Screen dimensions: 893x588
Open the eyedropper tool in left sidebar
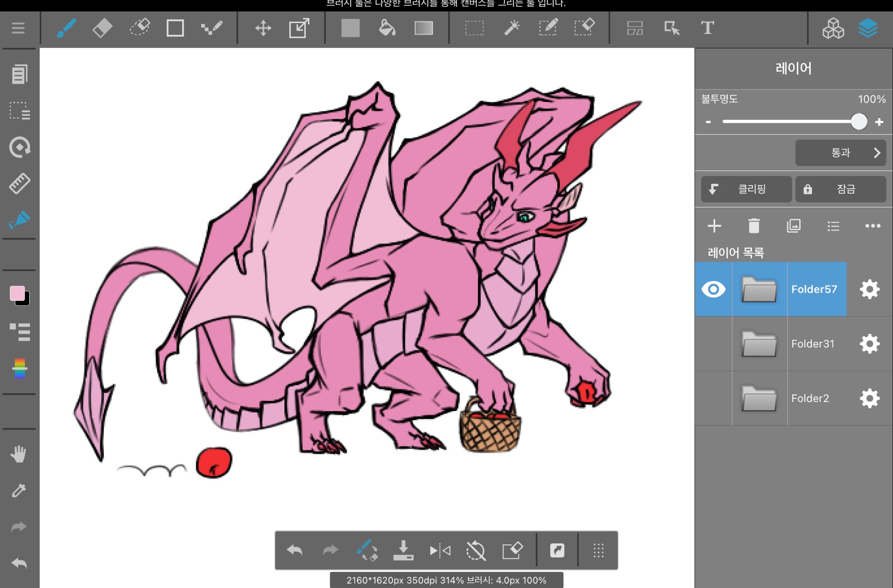(x=19, y=491)
